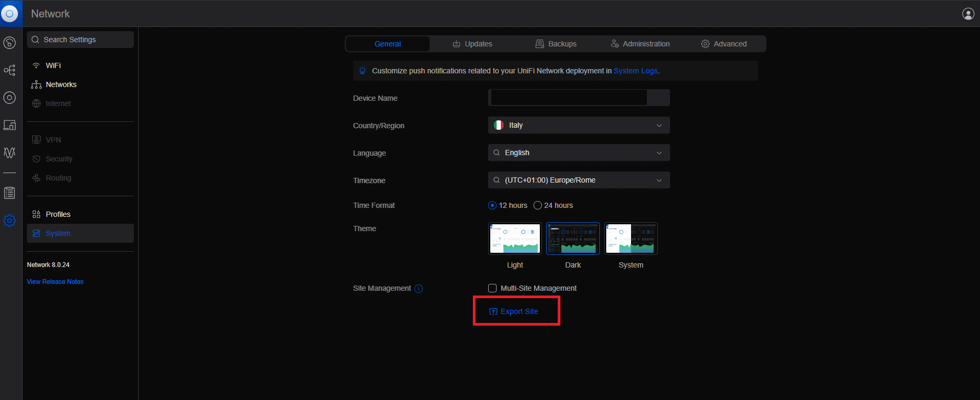Open the Language dropdown set to English
This screenshot has width=980, height=400.
point(578,153)
